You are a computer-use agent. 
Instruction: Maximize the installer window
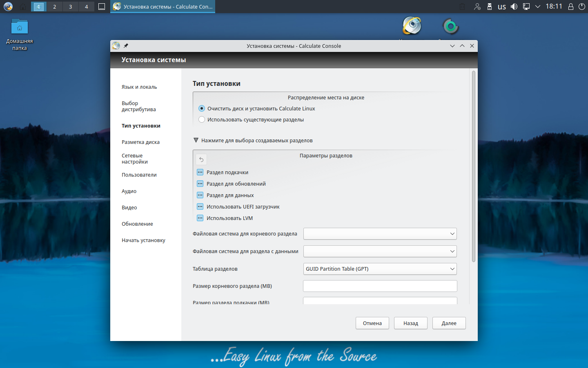[462, 46]
